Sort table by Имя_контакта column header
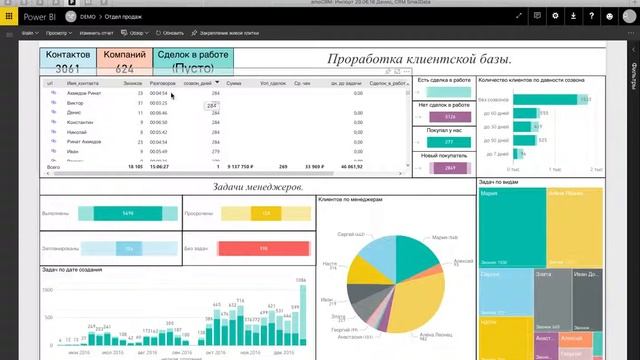Viewport: 640px width, 360px height. (x=83, y=83)
